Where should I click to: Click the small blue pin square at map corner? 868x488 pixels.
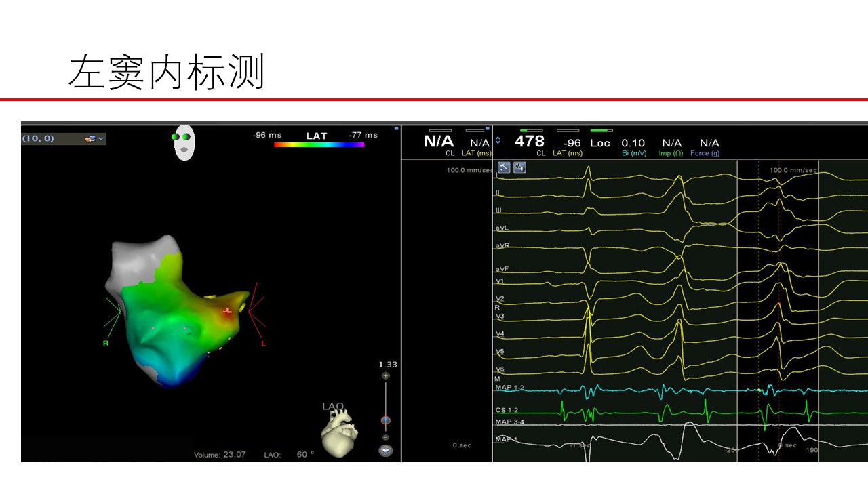pyautogui.click(x=397, y=127)
